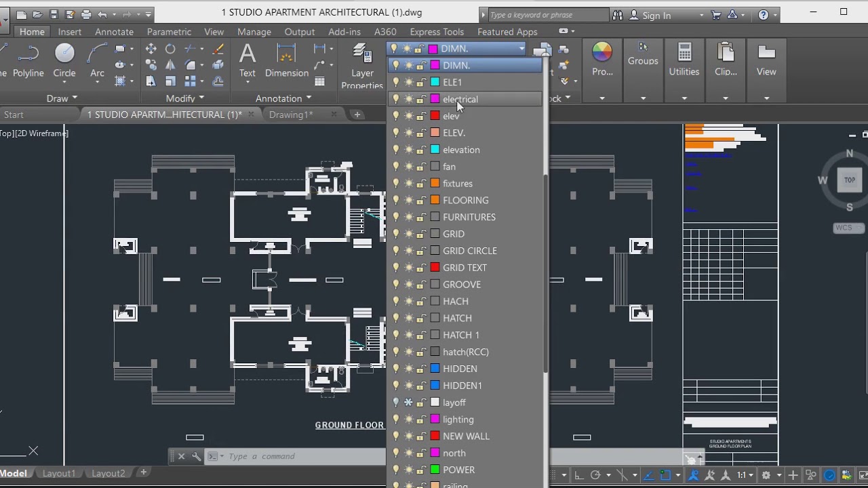Open the Properties color wheel panel
The width and height of the screenshot is (868, 488).
point(602,60)
